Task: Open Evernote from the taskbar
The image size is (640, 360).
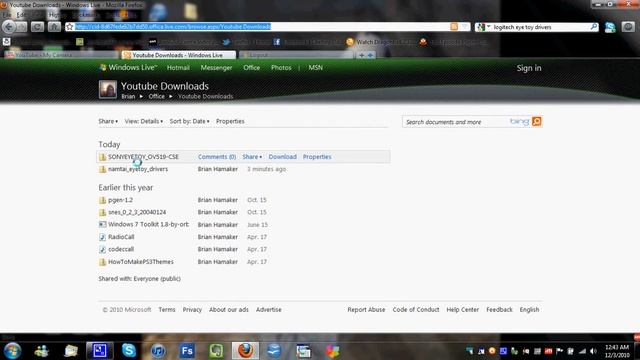Action: [216, 351]
